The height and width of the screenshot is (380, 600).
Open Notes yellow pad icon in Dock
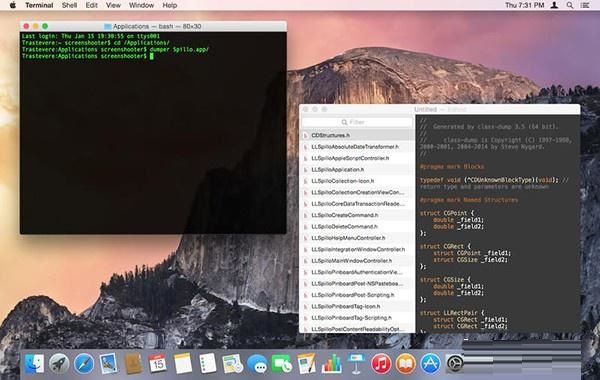pos(183,363)
